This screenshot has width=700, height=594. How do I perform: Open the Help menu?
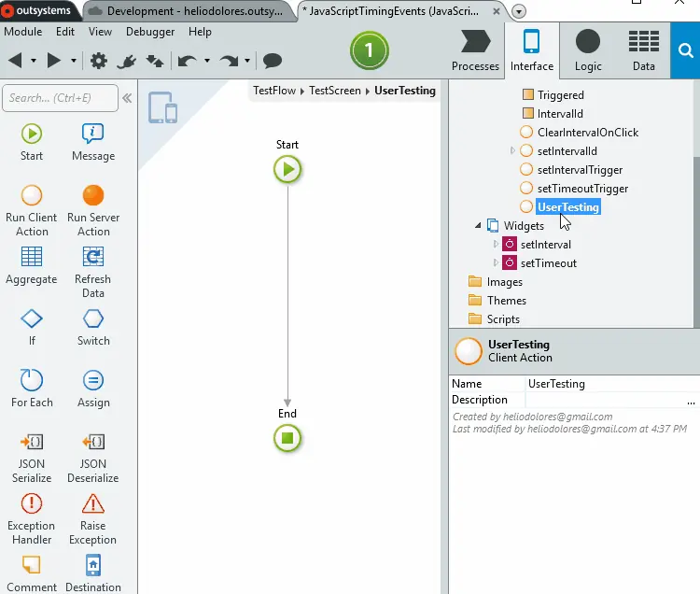(x=200, y=32)
